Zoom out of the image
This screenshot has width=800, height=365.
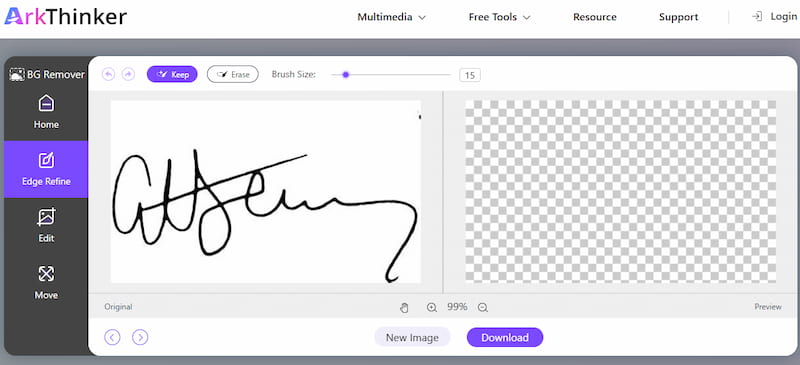[x=483, y=307]
